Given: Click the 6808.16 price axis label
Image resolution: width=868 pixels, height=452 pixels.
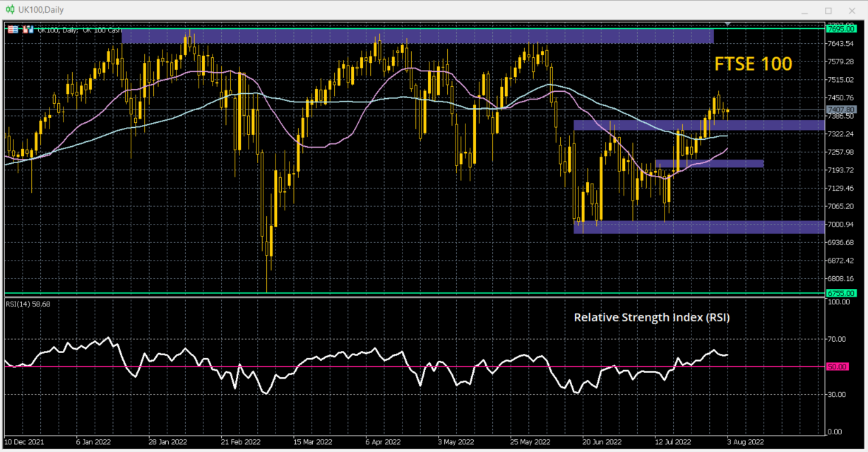Looking at the screenshot, I should (840, 279).
